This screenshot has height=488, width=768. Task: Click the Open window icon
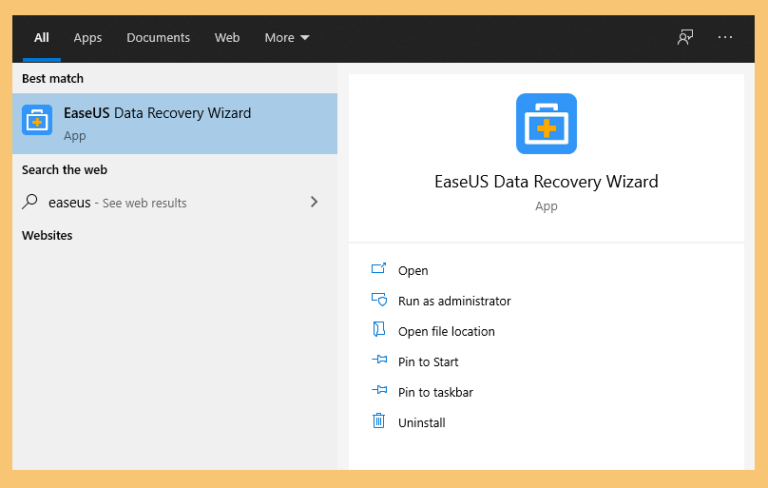[379, 268]
